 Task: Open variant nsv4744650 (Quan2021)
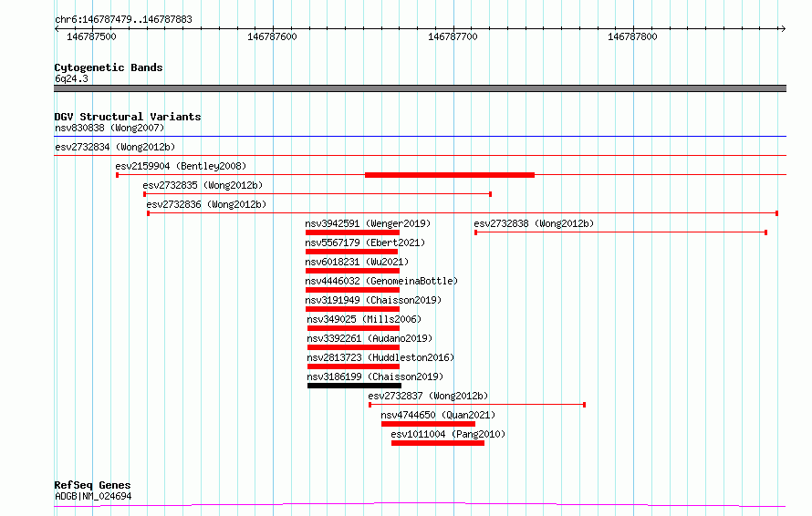[438, 415]
